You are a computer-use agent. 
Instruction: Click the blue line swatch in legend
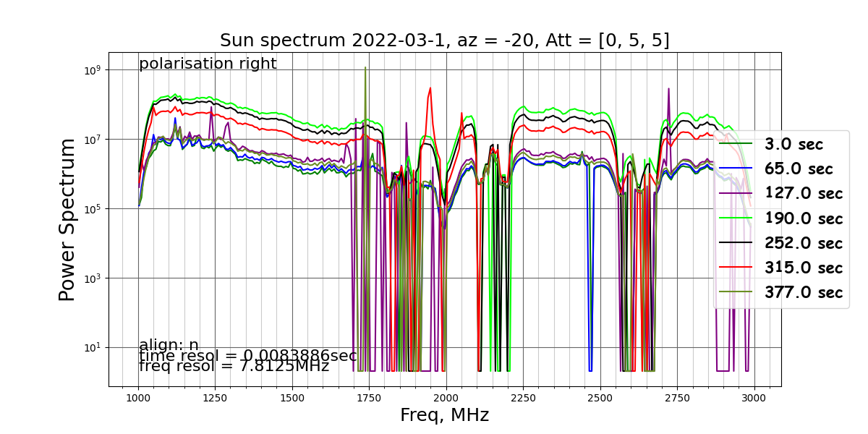(x=736, y=169)
